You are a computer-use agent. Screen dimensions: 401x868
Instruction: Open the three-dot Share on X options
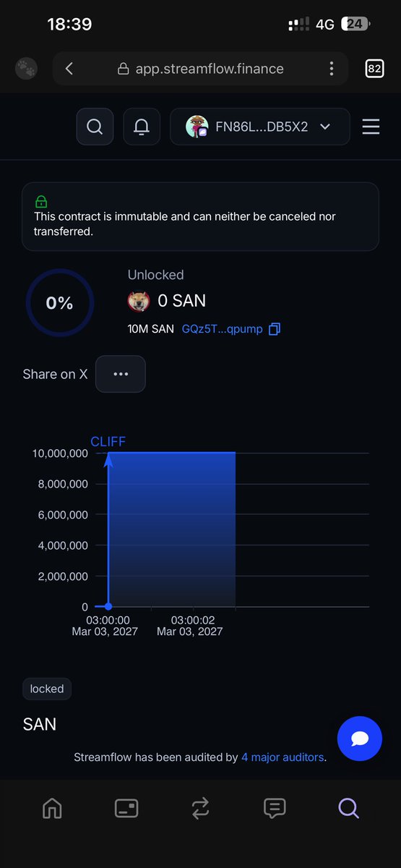121,374
